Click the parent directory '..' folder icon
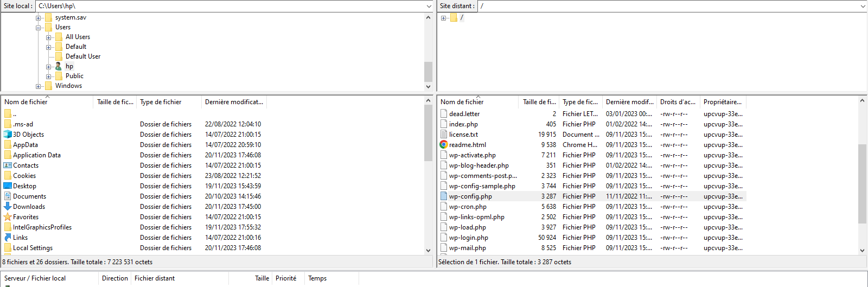This screenshot has width=868, height=287. (x=8, y=114)
